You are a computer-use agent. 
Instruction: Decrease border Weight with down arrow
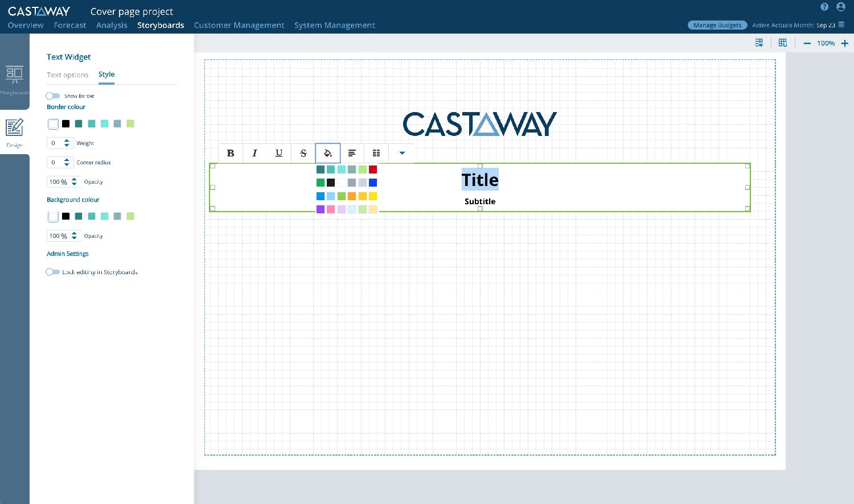click(67, 146)
